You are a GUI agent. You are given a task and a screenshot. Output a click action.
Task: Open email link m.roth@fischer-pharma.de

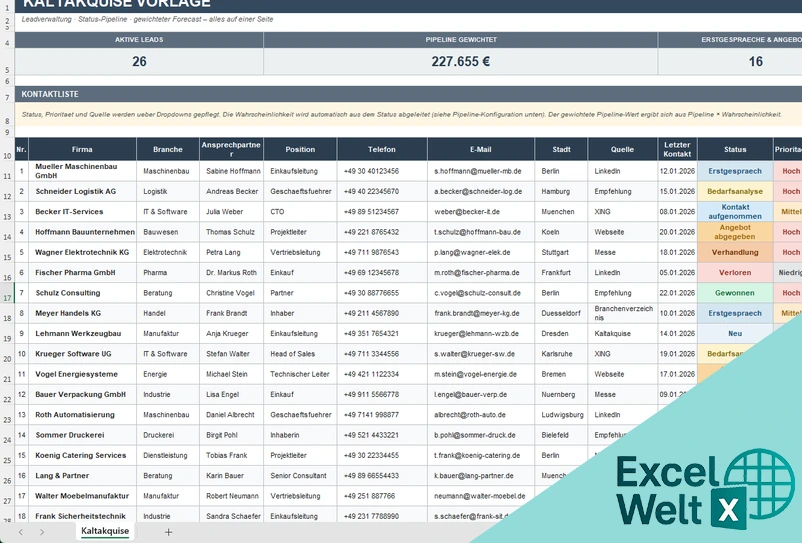[x=477, y=273]
